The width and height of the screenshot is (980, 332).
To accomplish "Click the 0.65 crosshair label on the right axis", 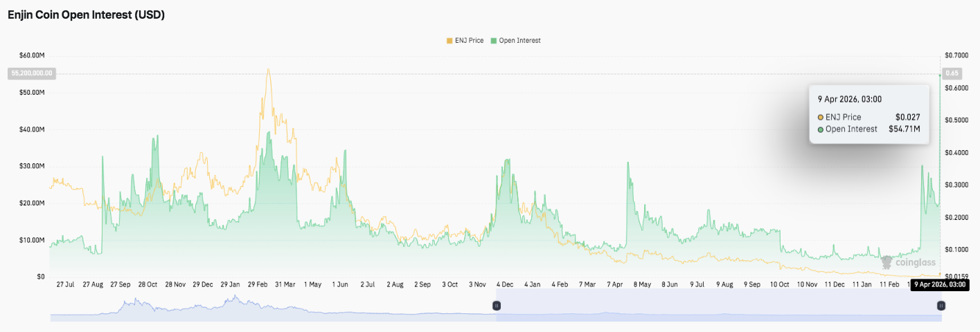I will (x=952, y=73).
